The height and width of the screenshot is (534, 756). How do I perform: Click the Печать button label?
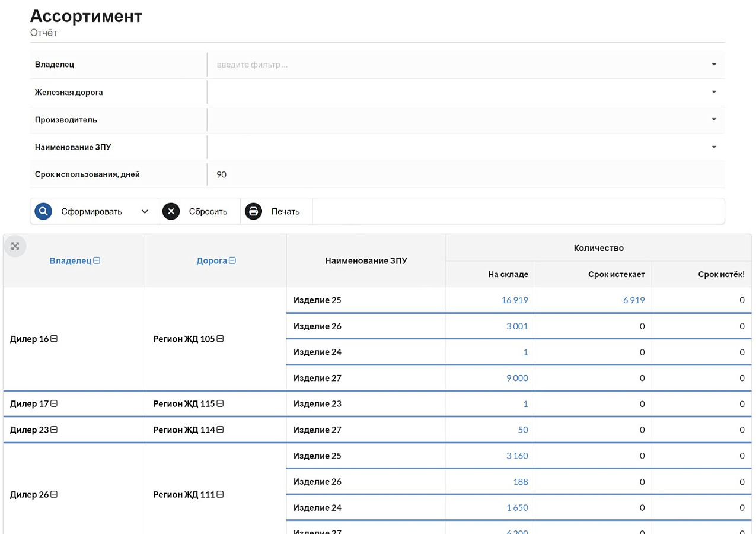coord(285,212)
